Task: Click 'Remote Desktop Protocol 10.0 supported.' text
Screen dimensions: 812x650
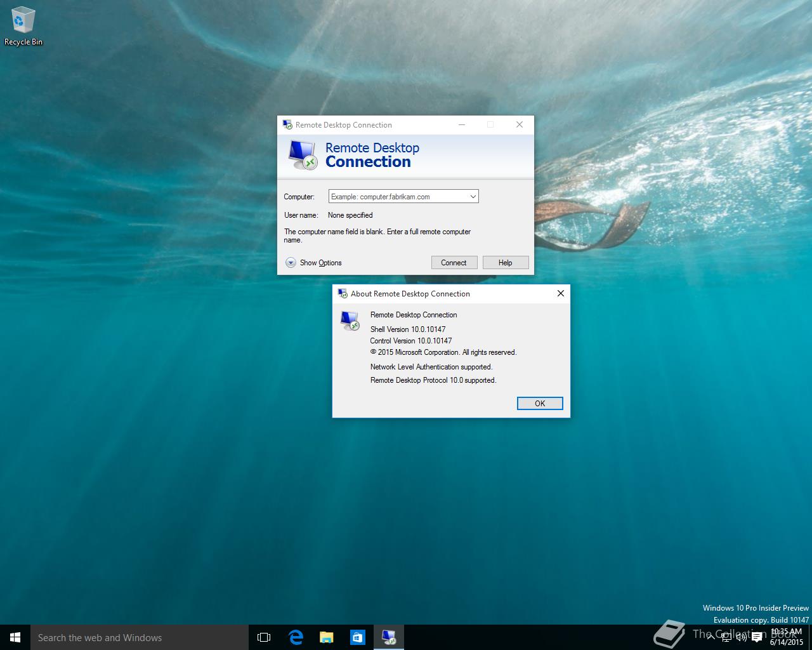Action: 433,380
